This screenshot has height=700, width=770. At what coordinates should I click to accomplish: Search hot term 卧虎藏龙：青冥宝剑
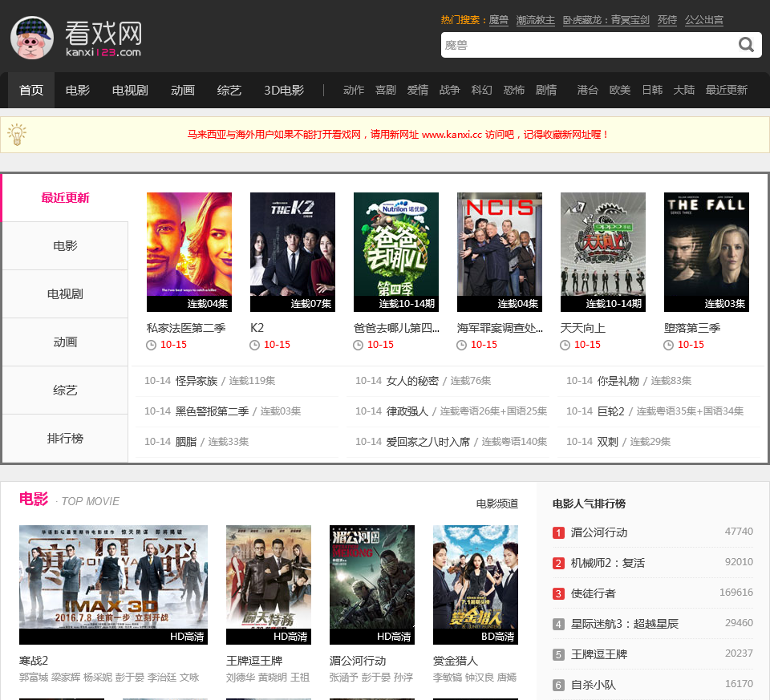click(606, 20)
